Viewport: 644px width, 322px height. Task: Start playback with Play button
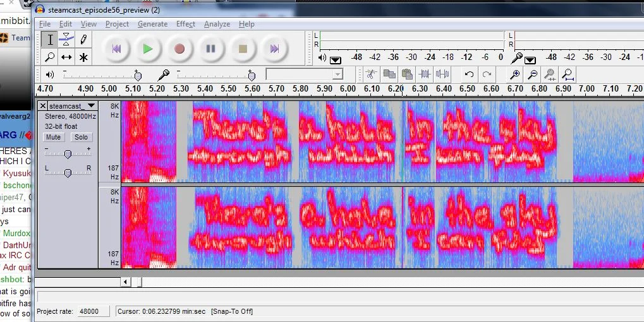(148, 49)
